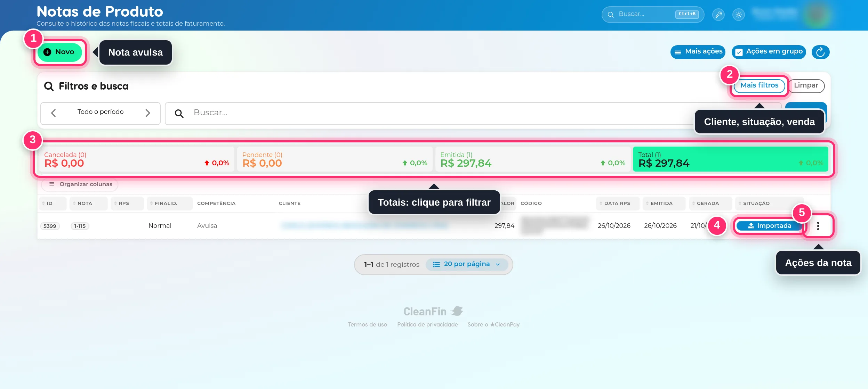This screenshot has height=389, width=868.
Task: Click the CÓDIGO column header
Action: point(531,204)
